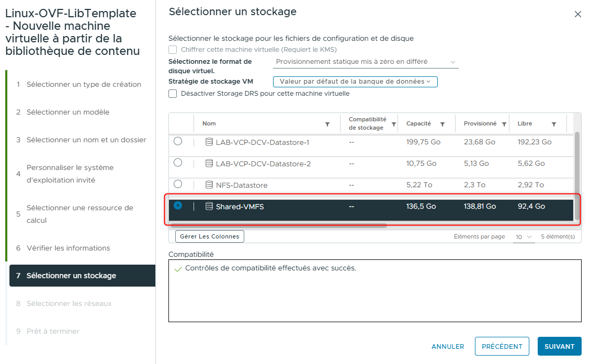Click the Gérer Les Colonnes button
The width and height of the screenshot is (590, 364).
click(x=209, y=236)
